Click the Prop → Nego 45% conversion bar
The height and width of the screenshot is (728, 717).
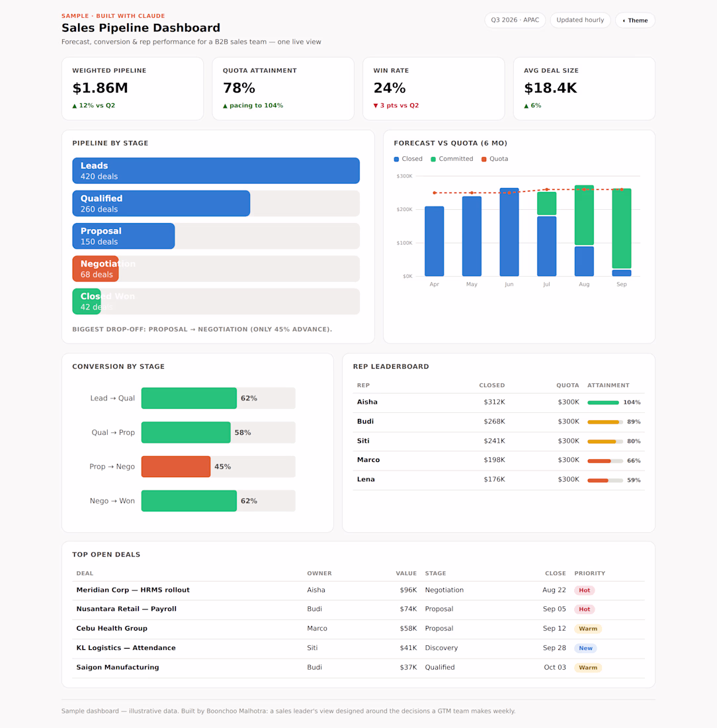176,467
